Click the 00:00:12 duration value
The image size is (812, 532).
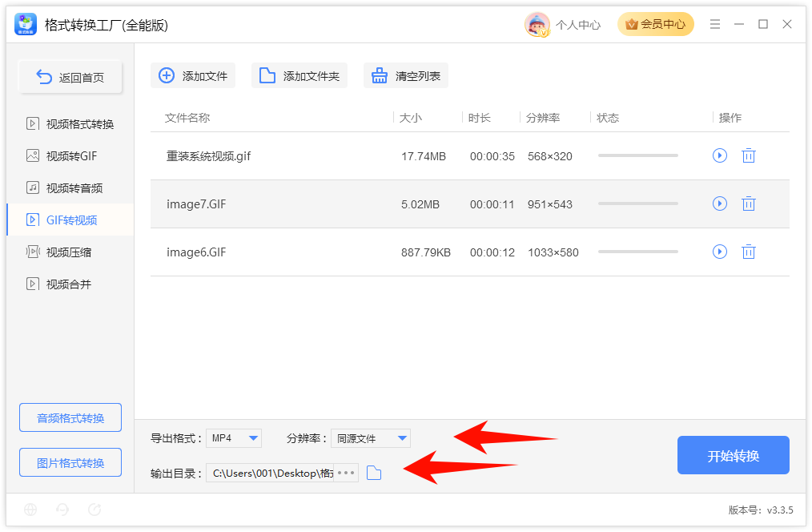492,252
